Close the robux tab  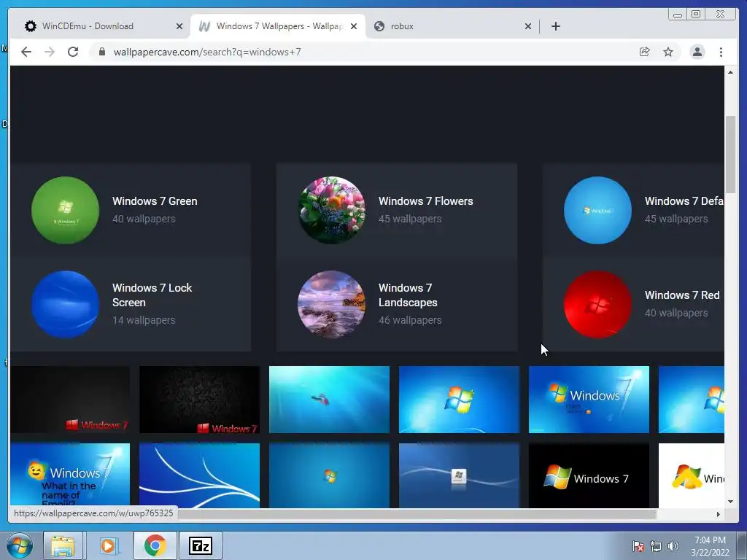click(x=528, y=26)
